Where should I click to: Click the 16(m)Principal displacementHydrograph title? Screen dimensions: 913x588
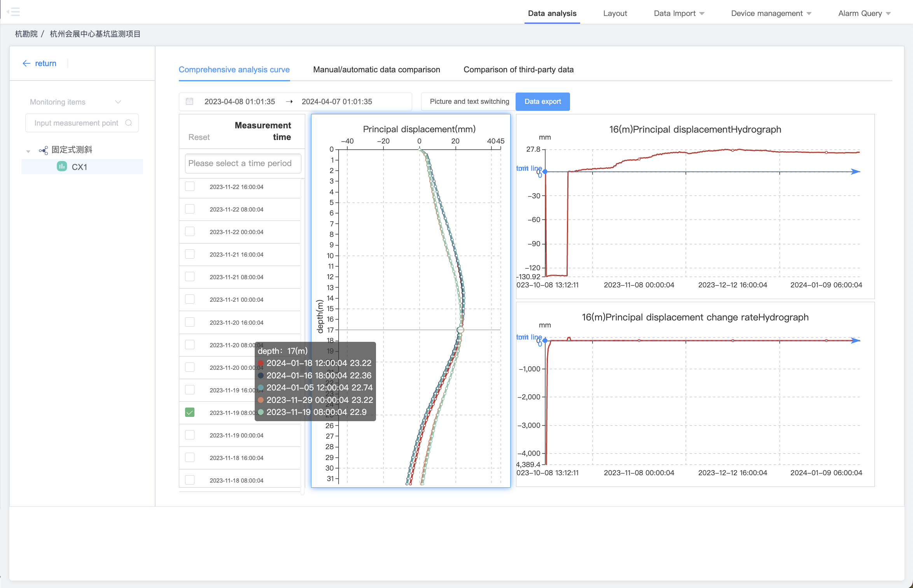[695, 129]
